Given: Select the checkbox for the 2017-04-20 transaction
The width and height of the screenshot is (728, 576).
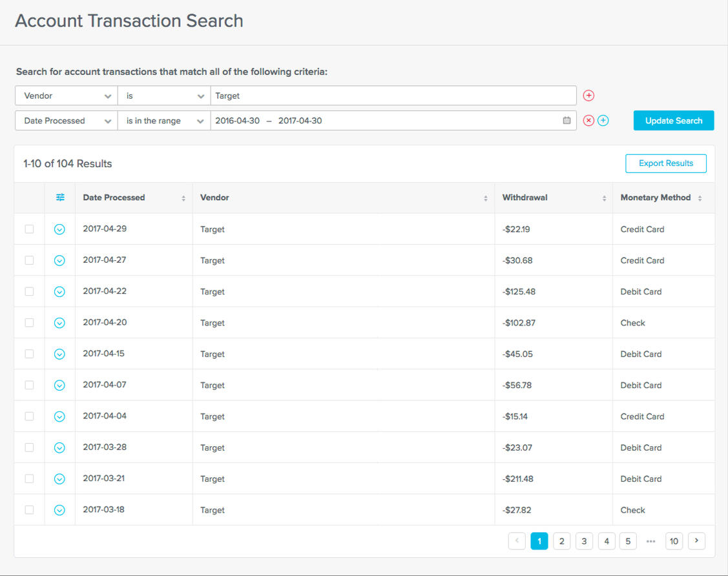Looking at the screenshot, I should [x=29, y=322].
